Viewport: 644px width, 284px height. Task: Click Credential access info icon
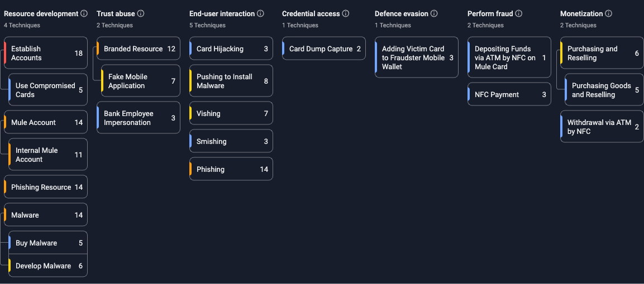pyautogui.click(x=346, y=13)
